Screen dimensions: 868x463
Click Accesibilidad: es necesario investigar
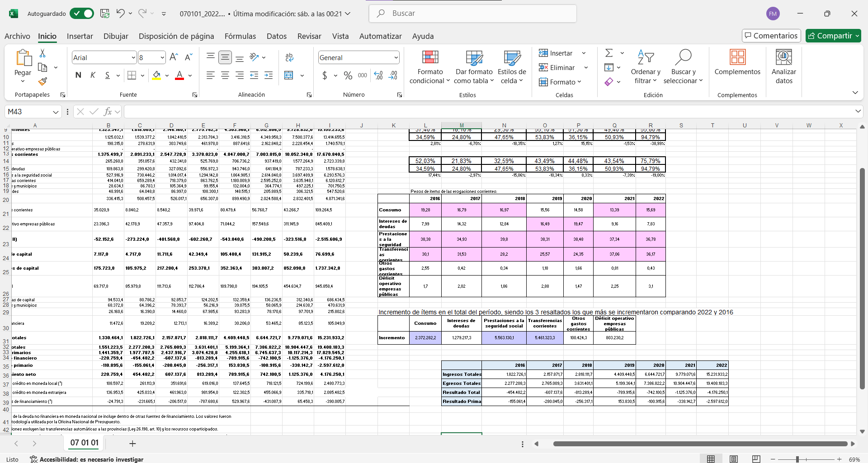(x=87, y=459)
